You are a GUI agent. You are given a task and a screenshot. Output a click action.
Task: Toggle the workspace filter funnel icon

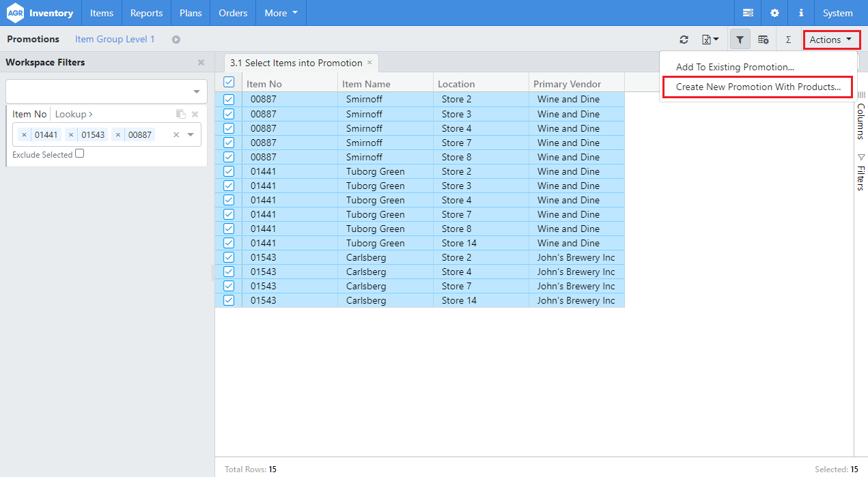740,40
